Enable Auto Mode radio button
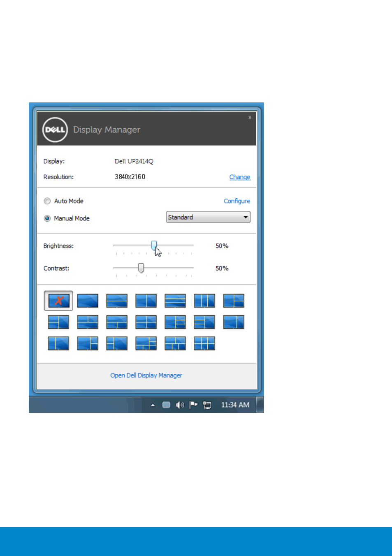Viewport: 392px width, 556px height. 47,201
